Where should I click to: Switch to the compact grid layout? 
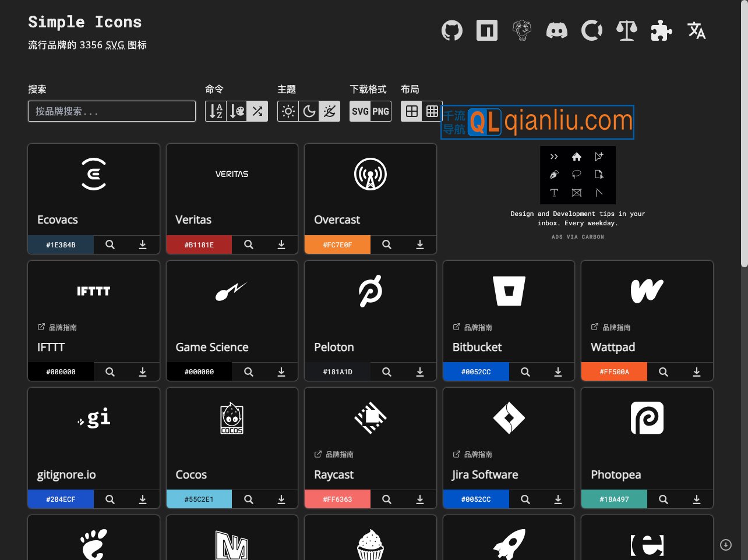pyautogui.click(x=432, y=111)
